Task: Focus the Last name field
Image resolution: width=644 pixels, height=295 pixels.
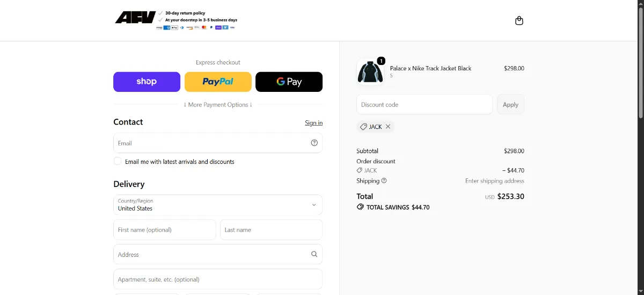Action: [x=271, y=229]
